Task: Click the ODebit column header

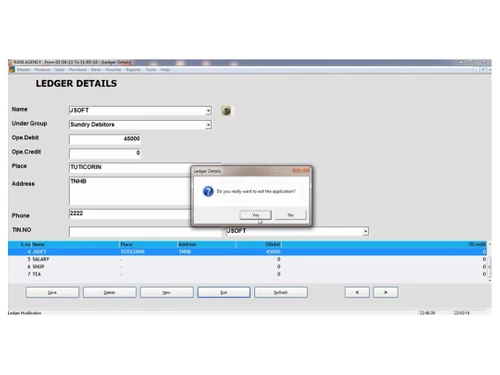Action: pos(259,244)
